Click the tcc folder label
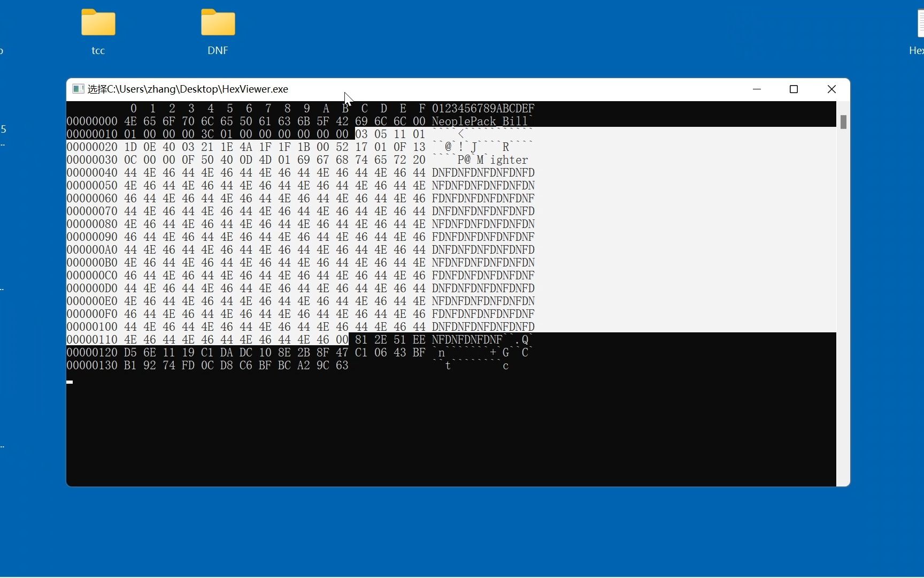924x578 pixels. click(98, 50)
